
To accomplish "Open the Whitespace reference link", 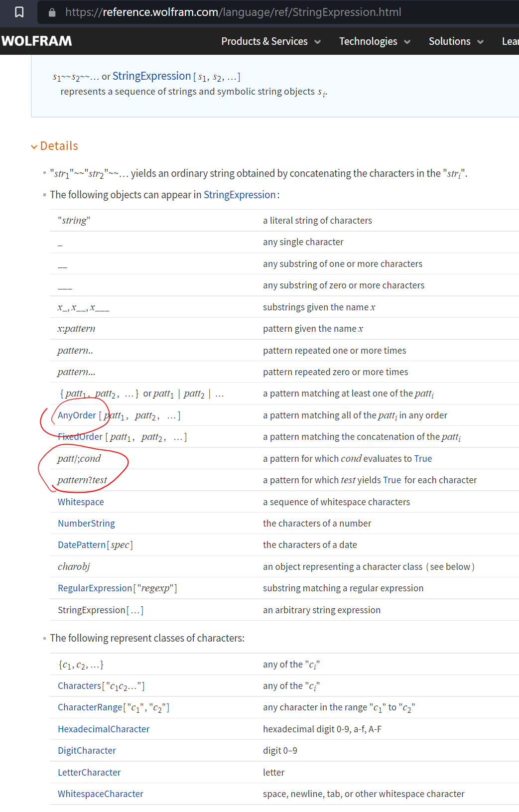I will pyautogui.click(x=81, y=502).
